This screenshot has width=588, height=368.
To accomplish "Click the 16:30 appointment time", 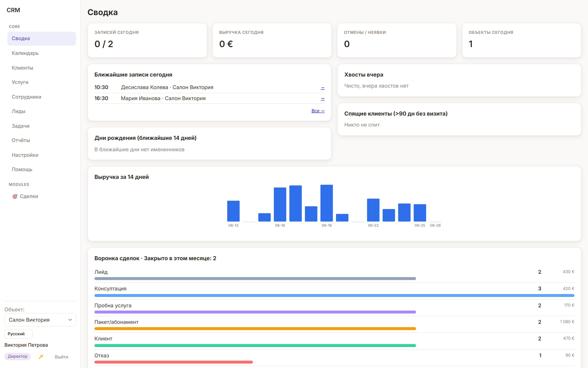I will point(101,98).
